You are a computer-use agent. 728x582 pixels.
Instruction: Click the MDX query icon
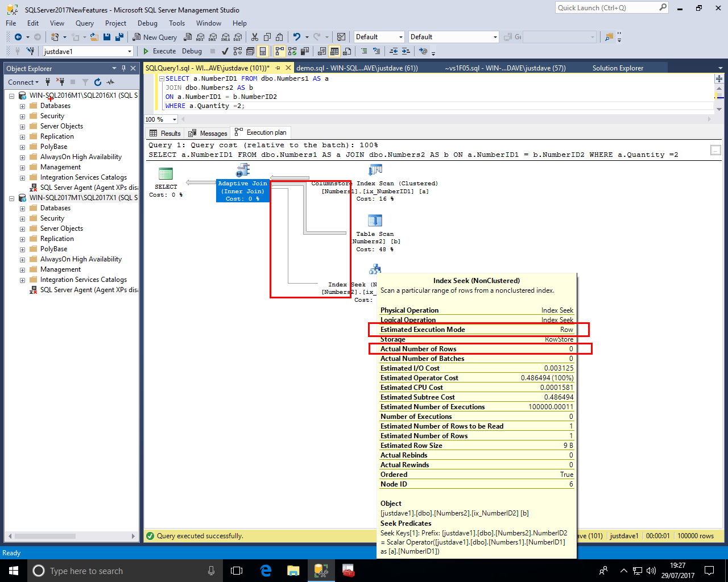[x=200, y=37]
